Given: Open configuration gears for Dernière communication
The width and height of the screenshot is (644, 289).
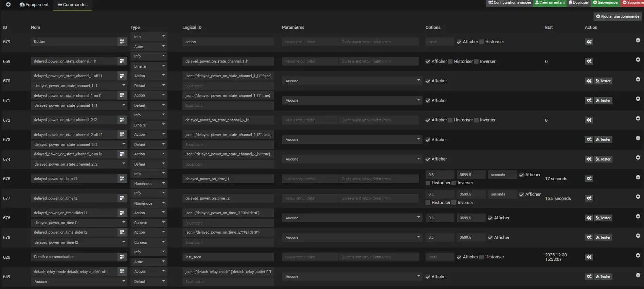Looking at the screenshot, I should pos(589,257).
